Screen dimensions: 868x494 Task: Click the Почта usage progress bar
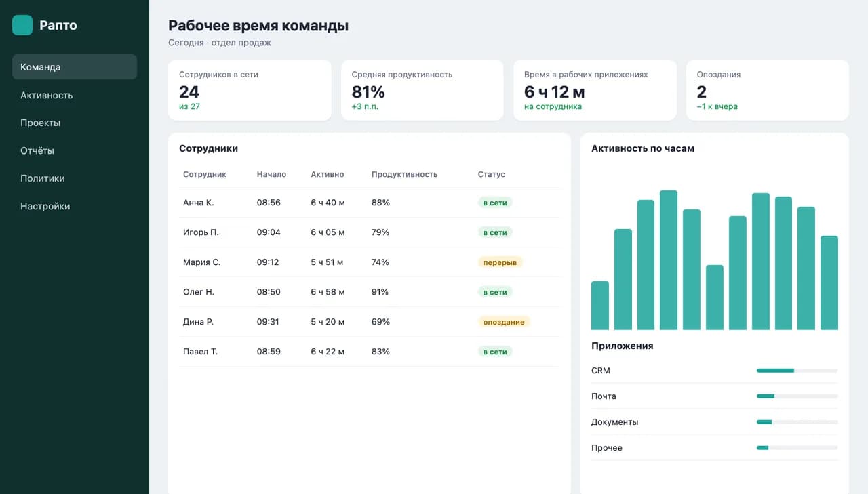click(x=797, y=396)
